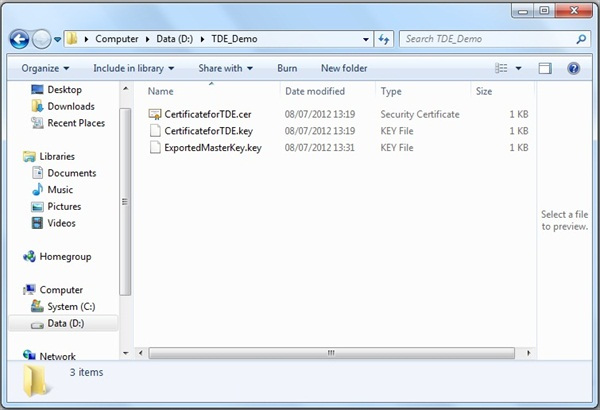
Task: Select Computer in the address breadcrumb
Action: click(x=117, y=39)
